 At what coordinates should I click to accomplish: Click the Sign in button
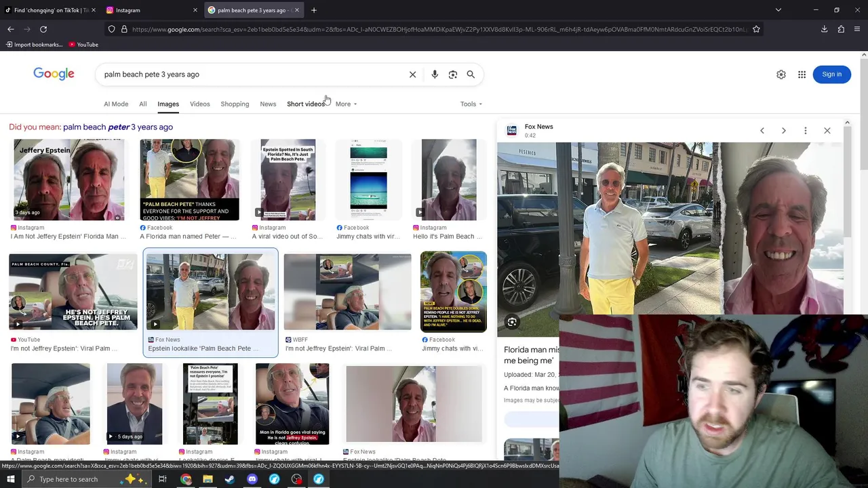click(x=831, y=75)
